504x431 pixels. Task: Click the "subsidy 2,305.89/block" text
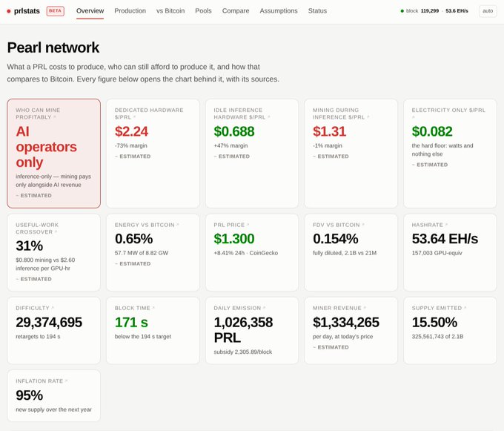point(242,352)
